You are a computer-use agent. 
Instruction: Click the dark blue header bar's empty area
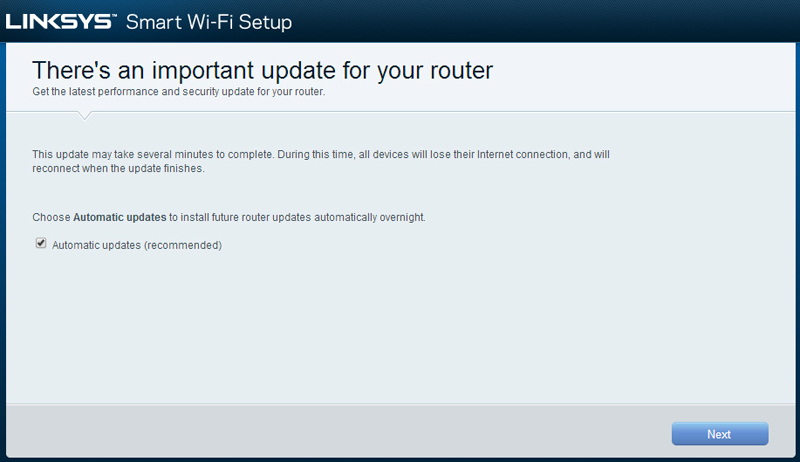550,20
